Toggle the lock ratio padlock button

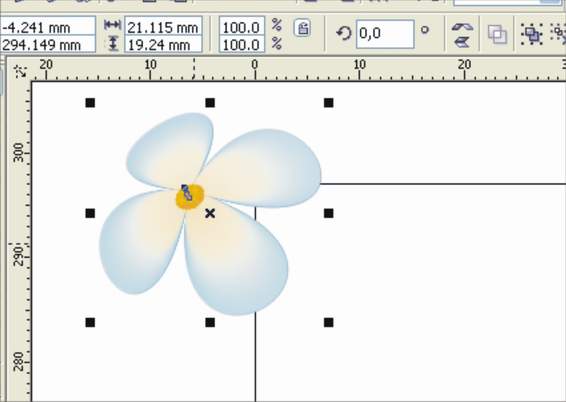coord(302,28)
